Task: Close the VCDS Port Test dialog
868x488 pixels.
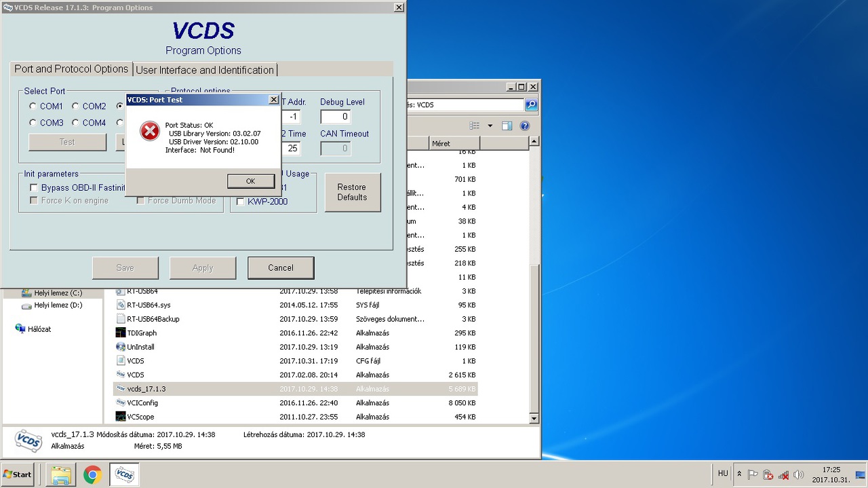Action: pyautogui.click(x=273, y=100)
